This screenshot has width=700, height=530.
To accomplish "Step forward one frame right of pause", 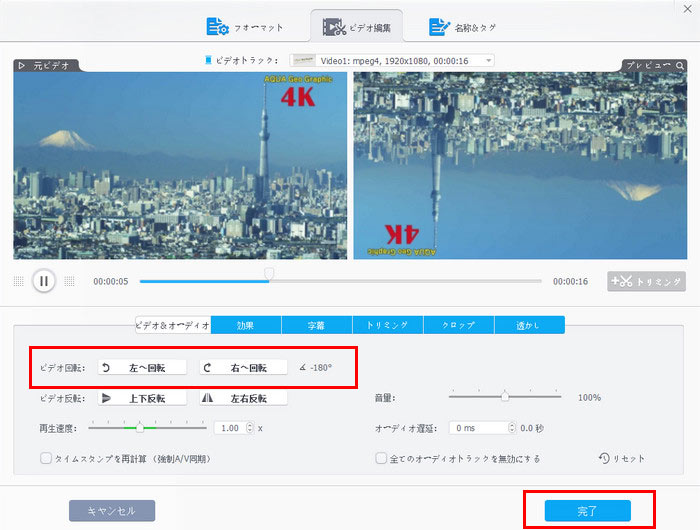I will point(68,282).
